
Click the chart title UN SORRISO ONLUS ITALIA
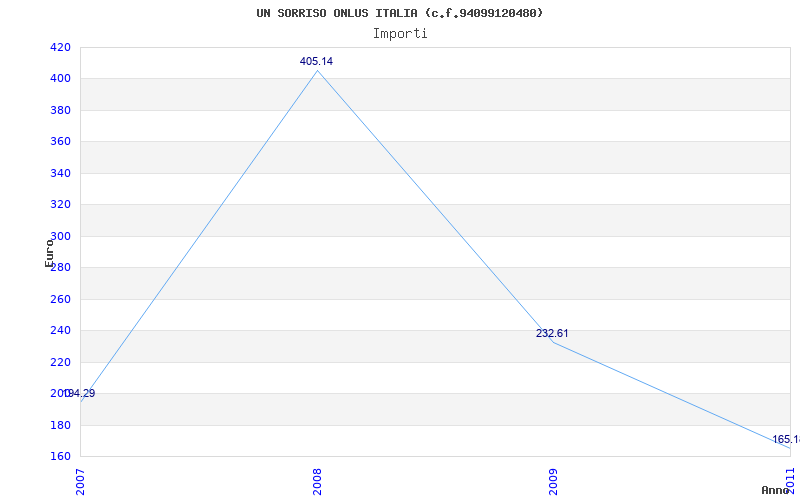coord(400,13)
